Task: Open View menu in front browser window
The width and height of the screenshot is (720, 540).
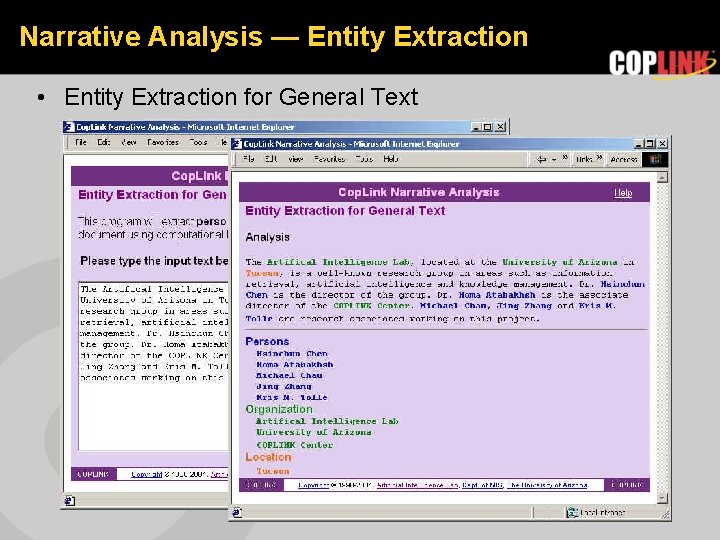Action: (296, 159)
